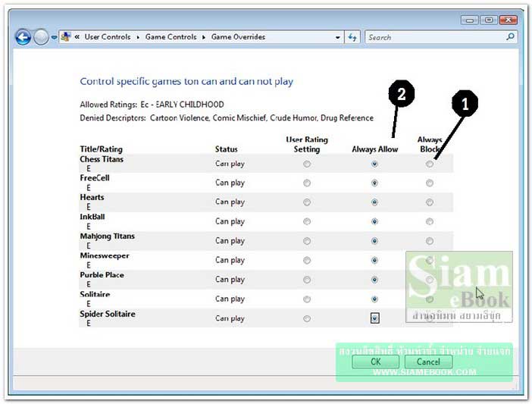Click the Spider Solitaire game title
This screenshot has height=404, width=532.
pyautogui.click(x=108, y=314)
